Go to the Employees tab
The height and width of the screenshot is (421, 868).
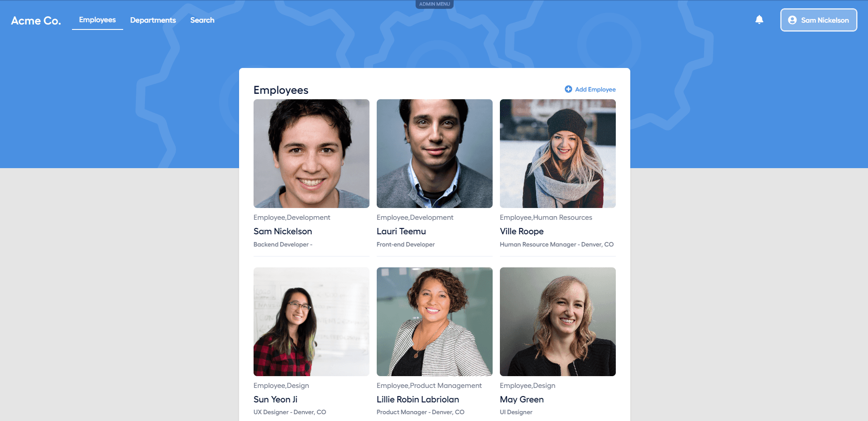click(97, 20)
